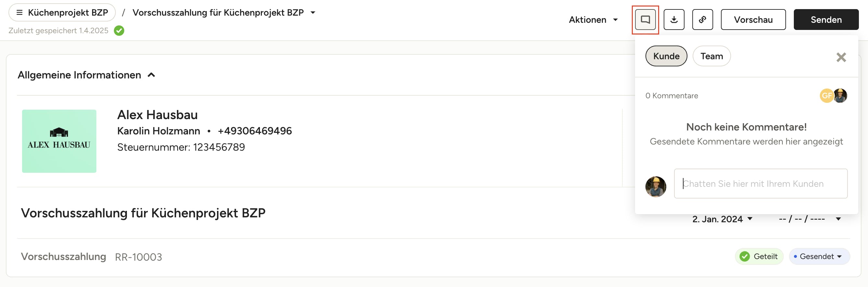Open the Gesendet status dropdown
This screenshot has width=868, height=287.
pos(819,256)
